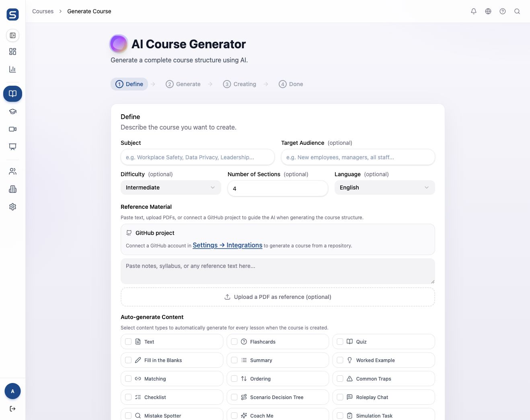This screenshot has height=420, width=530.
Task: Toggle the sidebar panel icon
Action: (x=13, y=35)
